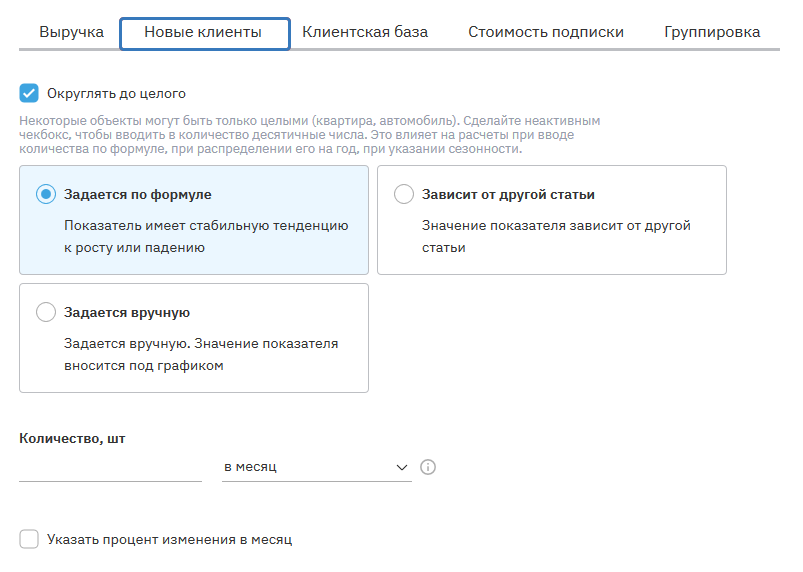This screenshot has height=572, width=803.
Task: Go to the «Клиентская база» tab
Action: pos(365,33)
